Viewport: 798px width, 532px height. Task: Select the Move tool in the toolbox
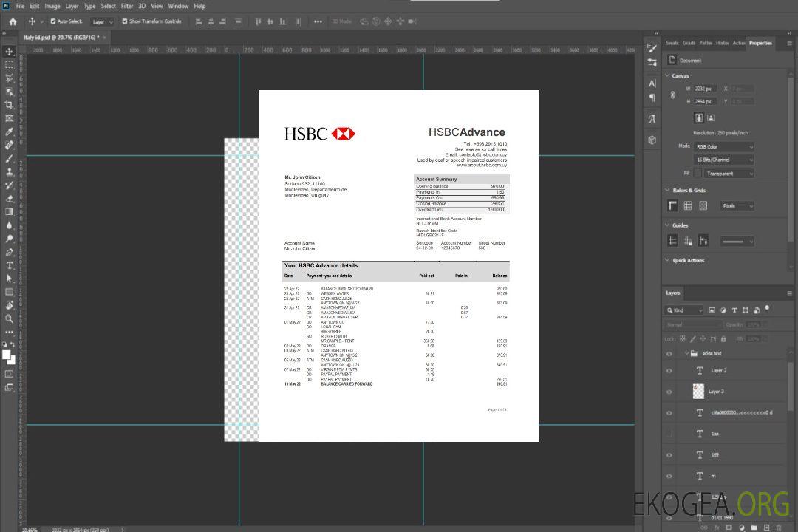point(9,52)
